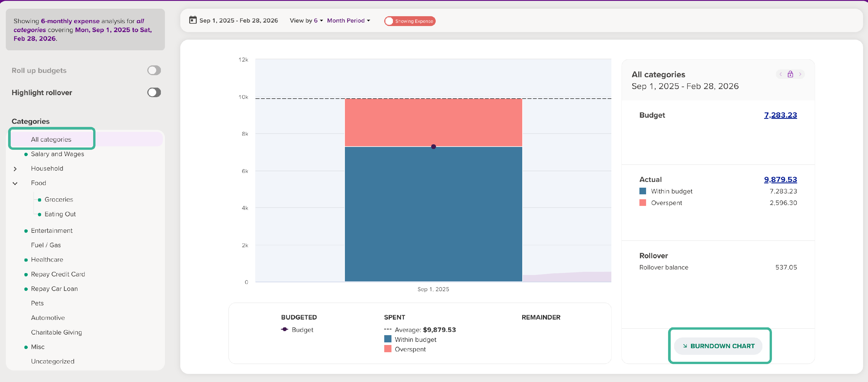The image size is (868, 382).
Task: Click the calendar icon beside date range
Action: coord(193,20)
